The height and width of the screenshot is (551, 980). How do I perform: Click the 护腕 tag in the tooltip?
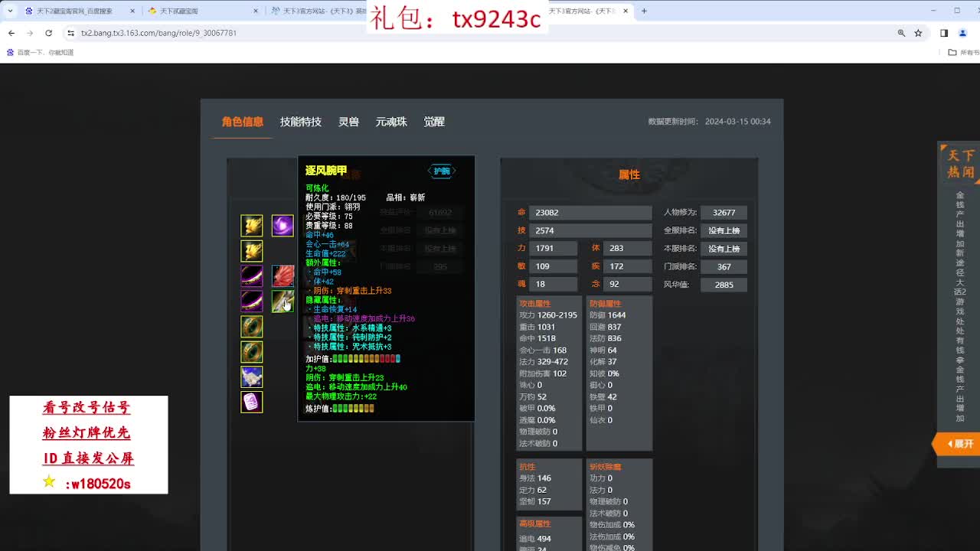pos(442,171)
